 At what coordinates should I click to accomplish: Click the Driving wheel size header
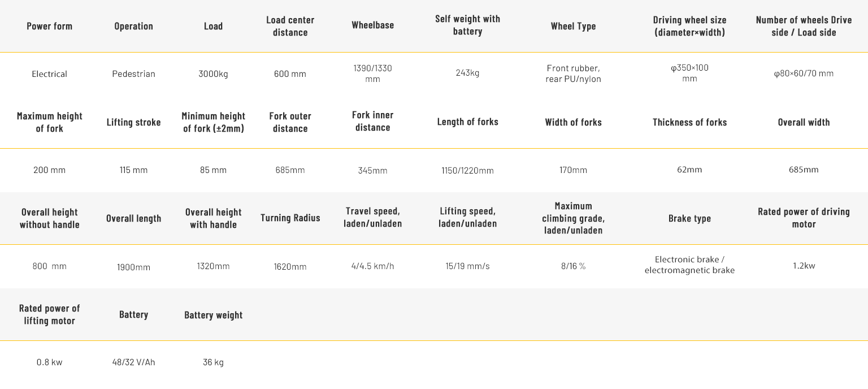point(689,26)
